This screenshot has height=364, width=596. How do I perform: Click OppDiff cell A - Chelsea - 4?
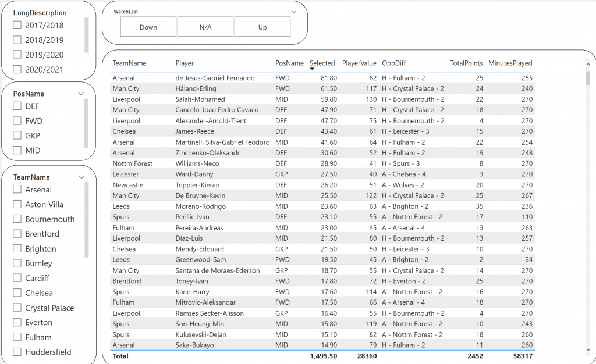click(404, 174)
